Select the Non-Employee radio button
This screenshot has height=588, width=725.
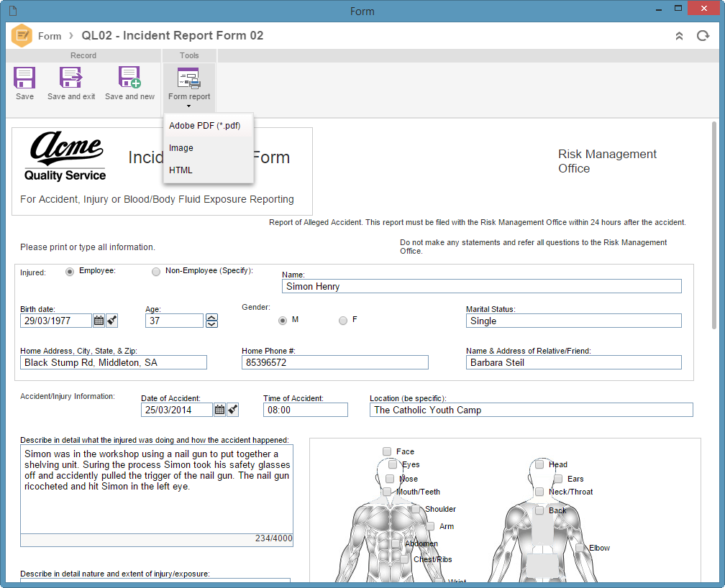[x=156, y=272]
